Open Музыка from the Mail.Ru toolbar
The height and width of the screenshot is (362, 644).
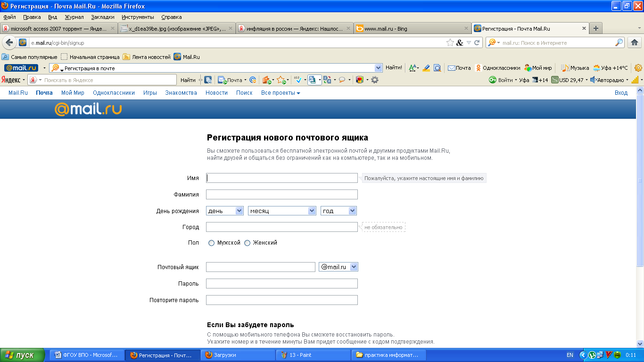click(575, 68)
